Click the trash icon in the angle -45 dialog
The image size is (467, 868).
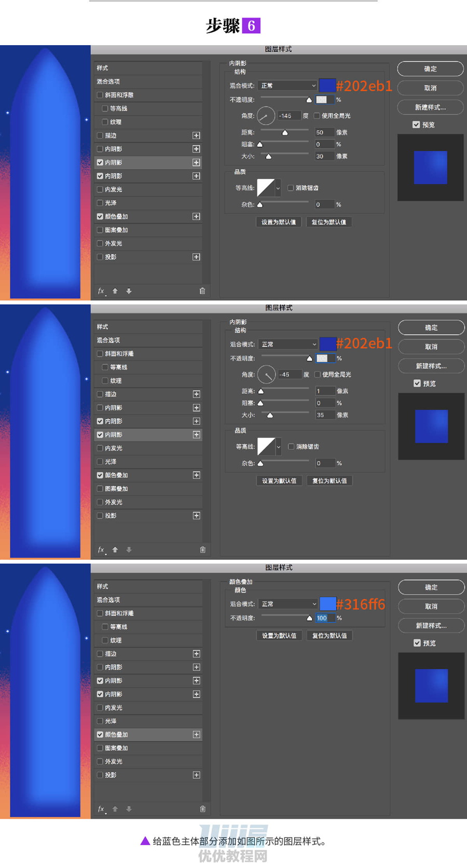coord(203,549)
